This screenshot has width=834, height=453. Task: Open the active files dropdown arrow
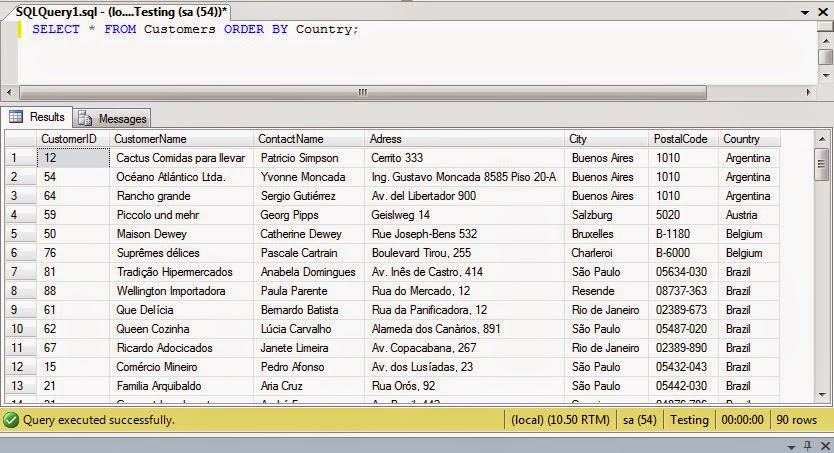tap(805, 12)
